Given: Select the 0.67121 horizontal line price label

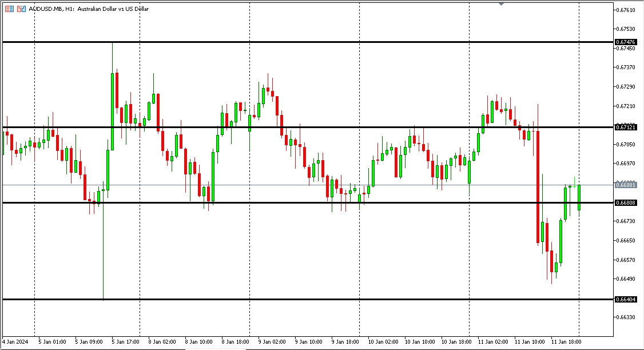Looking at the screenshot, I should (626, 128).
